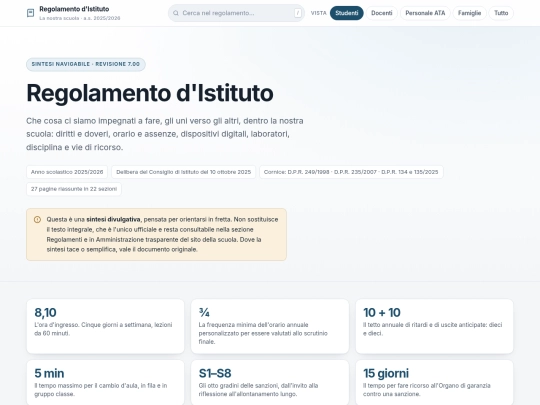Screen dimensions: 540x405
Task: Open the '5 min' classroom change card
Action: 105,383
